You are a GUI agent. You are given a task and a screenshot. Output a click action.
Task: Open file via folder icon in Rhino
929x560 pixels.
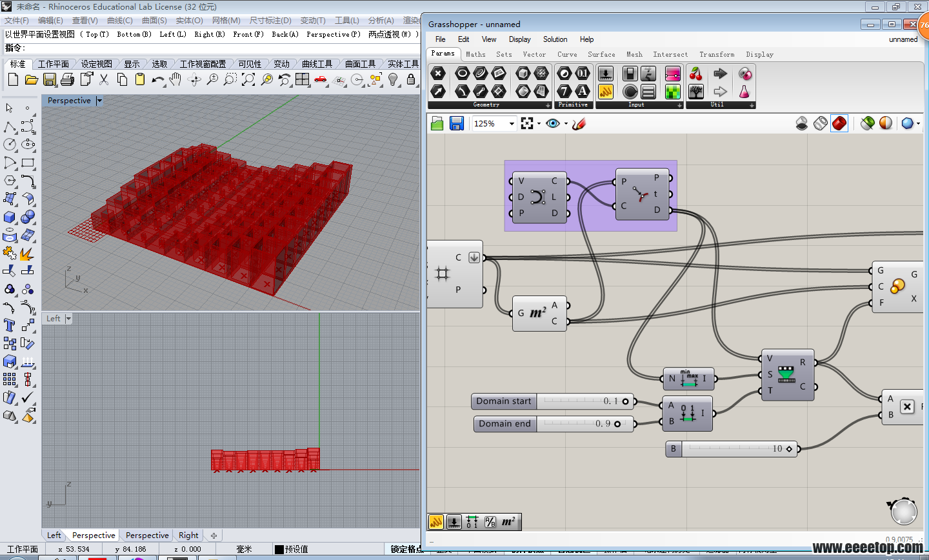tap(31, 79)
